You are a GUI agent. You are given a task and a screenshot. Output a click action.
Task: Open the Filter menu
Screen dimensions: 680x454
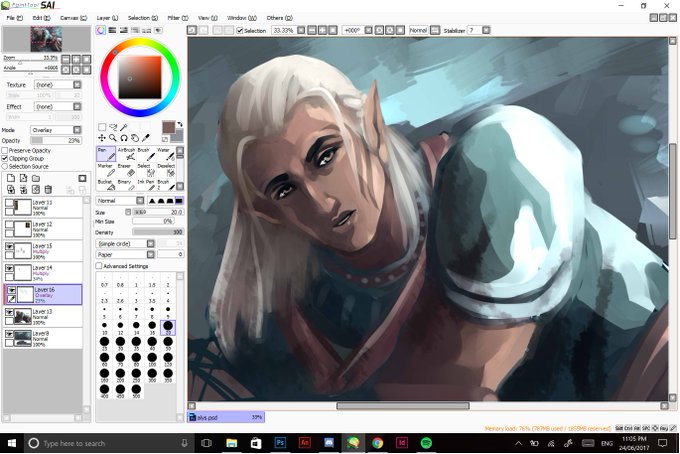pyautogui.click(x=178, y=18)
